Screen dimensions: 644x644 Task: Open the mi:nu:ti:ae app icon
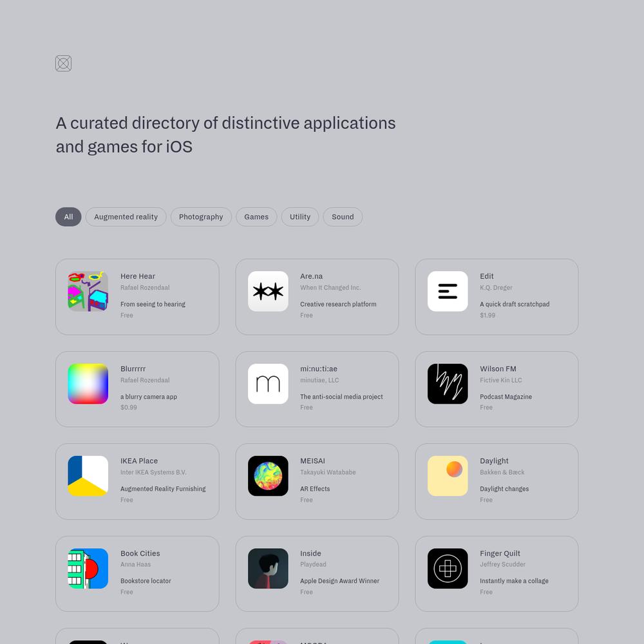(268, 384)
